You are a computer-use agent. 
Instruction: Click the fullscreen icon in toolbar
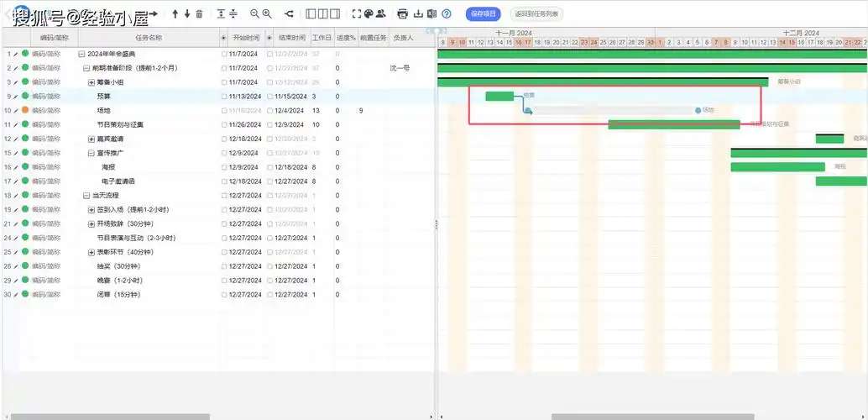(356, 13)
